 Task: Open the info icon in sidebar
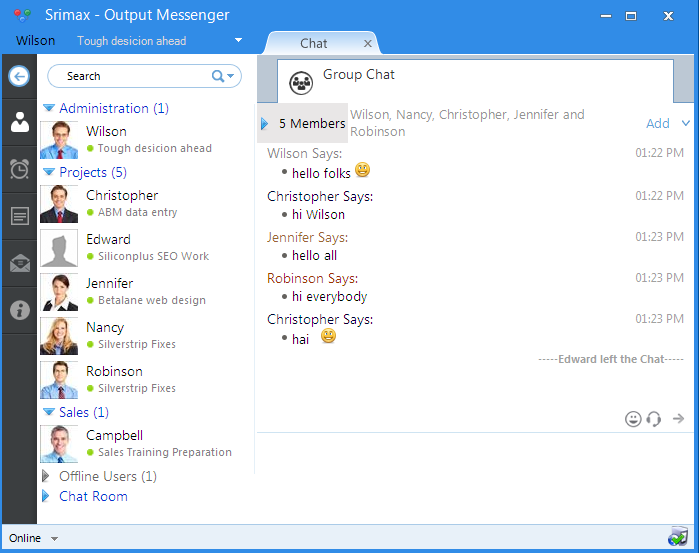tap(19, 310)
